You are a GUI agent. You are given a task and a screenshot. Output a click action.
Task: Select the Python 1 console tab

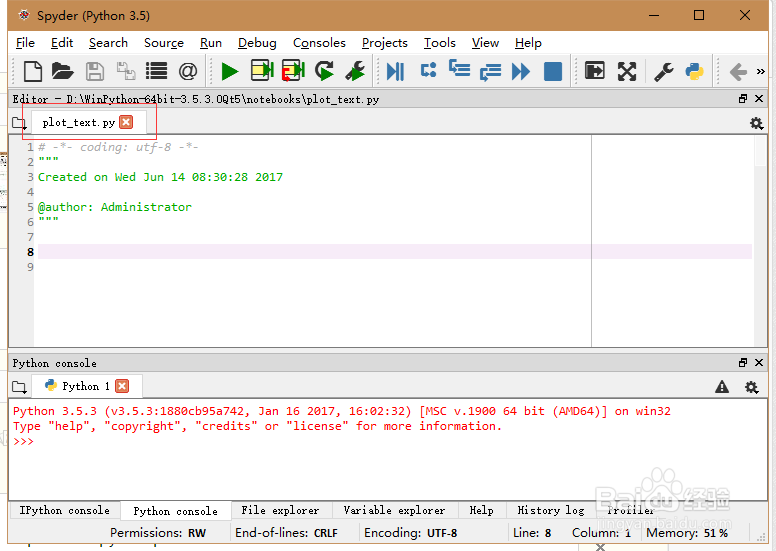pos(85,386)
